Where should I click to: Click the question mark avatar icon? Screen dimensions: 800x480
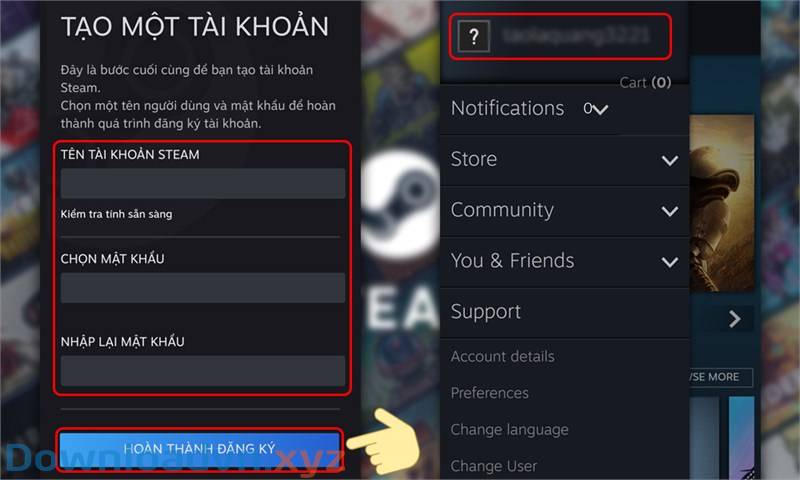(474, 36)
